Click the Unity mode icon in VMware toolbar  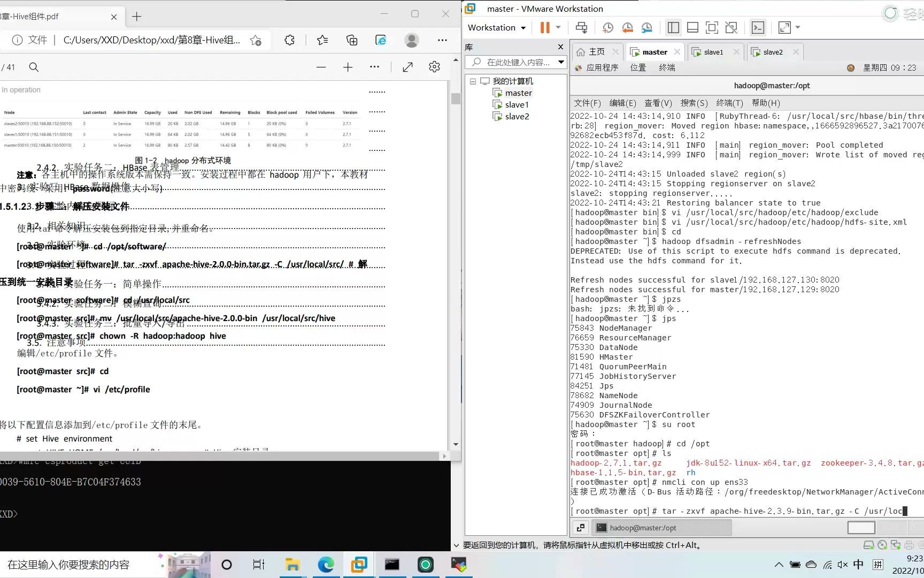click(731, 27)
